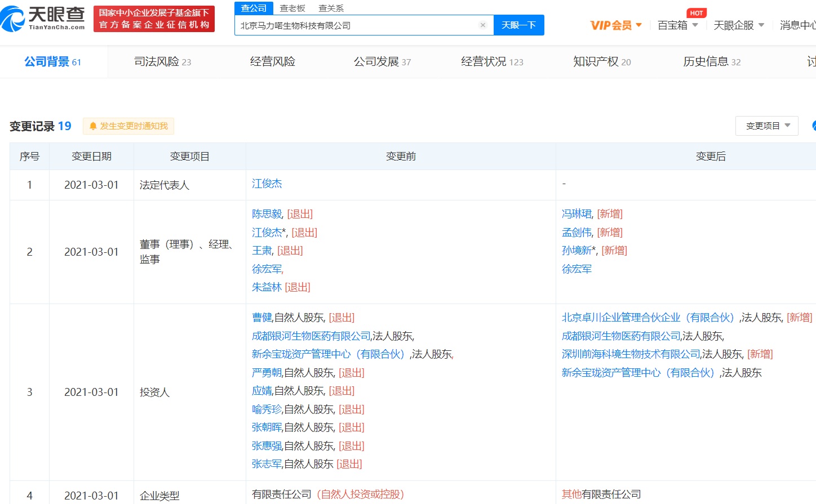This screenshot has height=504, width=816.
Task: Open 张惠强 shareholder link
Action: (x=267, y=446)
